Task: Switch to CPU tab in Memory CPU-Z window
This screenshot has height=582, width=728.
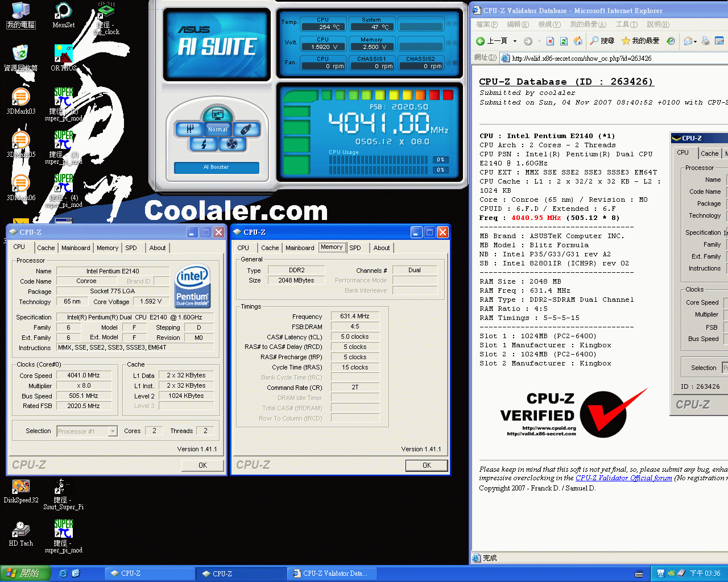Action: 243,248
